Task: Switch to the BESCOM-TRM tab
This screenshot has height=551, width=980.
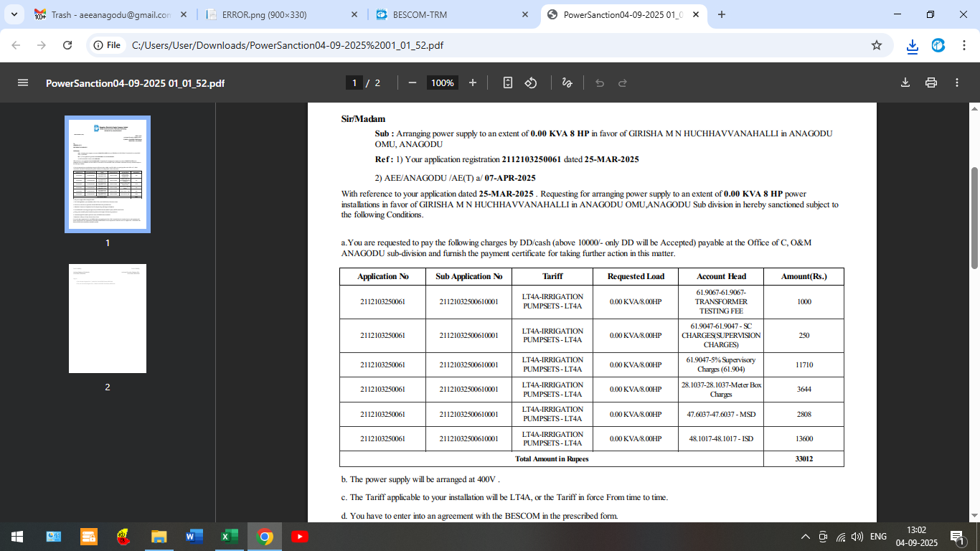Action: [452, 14]
